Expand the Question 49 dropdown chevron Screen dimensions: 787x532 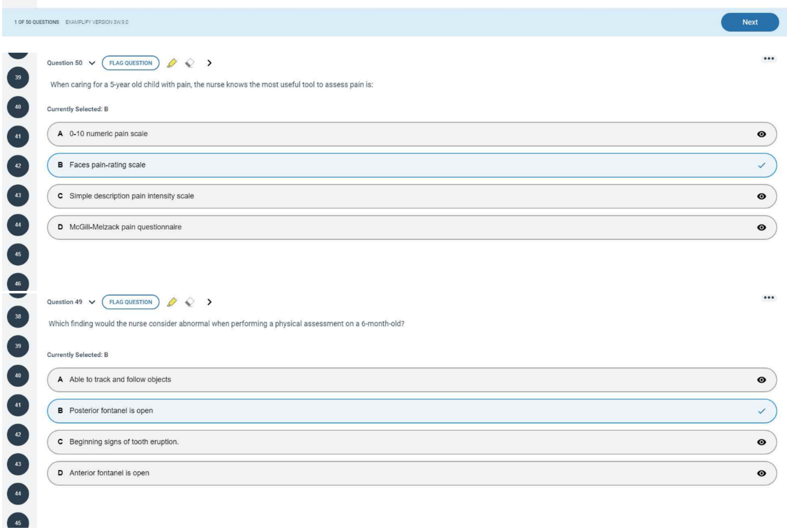(x=92, y=302)
